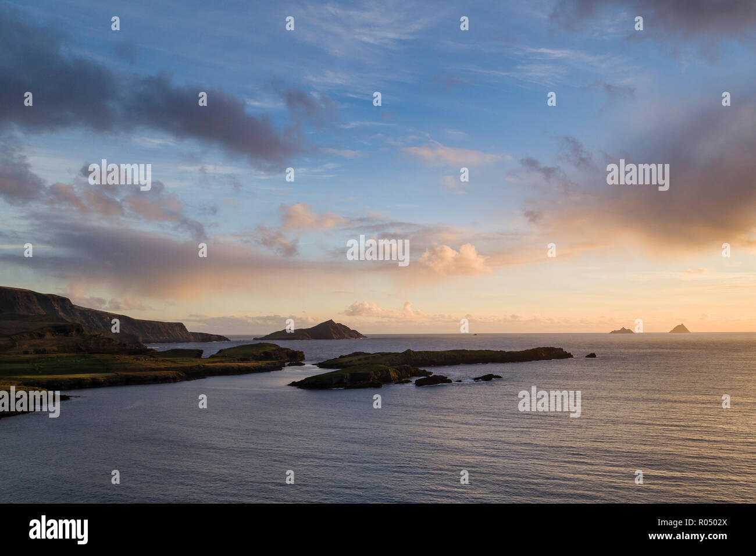Click the alamy logo in bottom bar
The image size is (756, 556).
pyautogui.click(x=59, y=529)
